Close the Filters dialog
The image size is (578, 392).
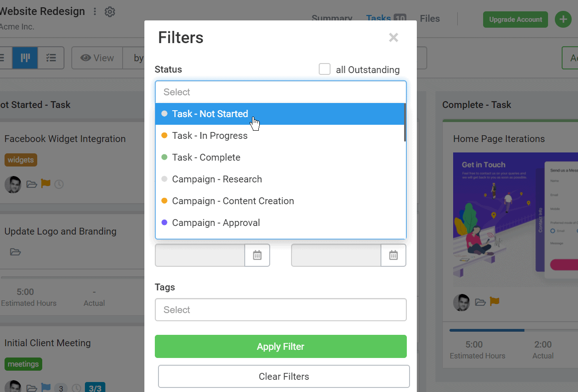393,38
